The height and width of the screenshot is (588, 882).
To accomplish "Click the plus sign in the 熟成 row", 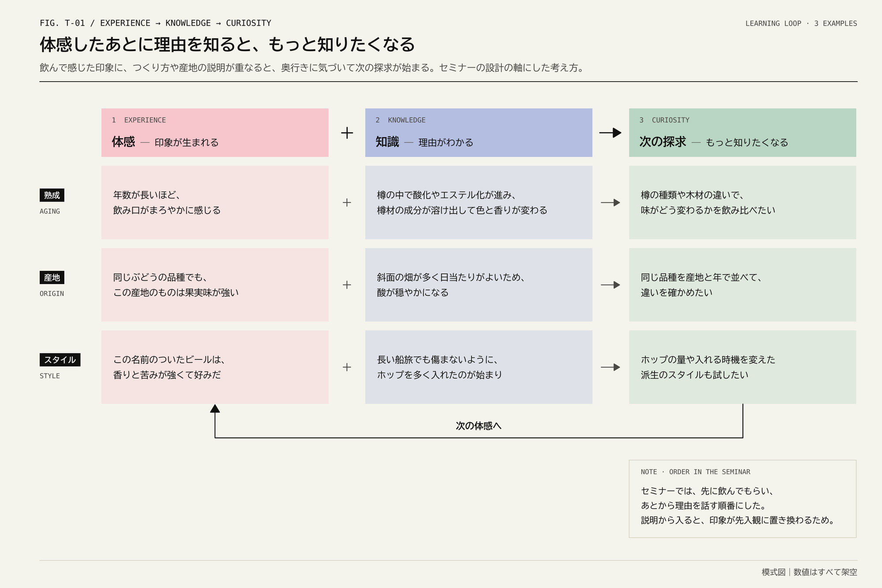I will (x=347, y=202).
